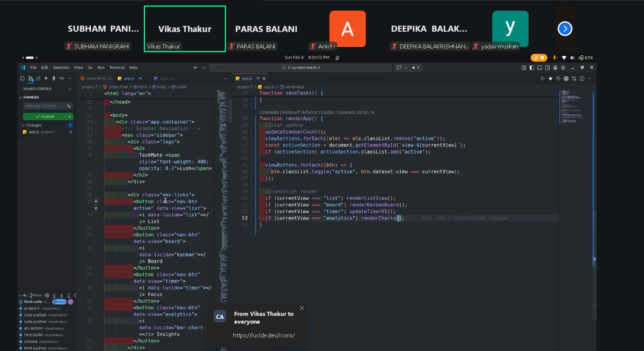This screenshot has height=351, width=644.
Task: Open commit options dropdown arrow
Action: (70, 116)
